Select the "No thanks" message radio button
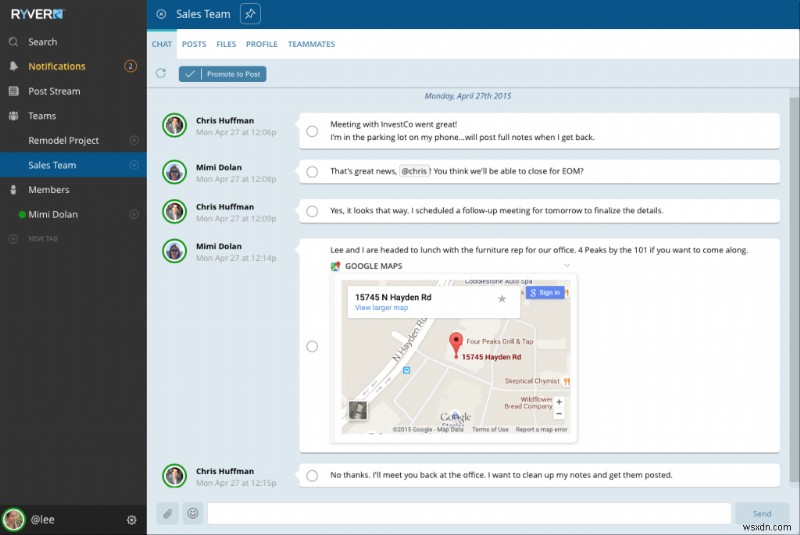 (x=312, y=475)
